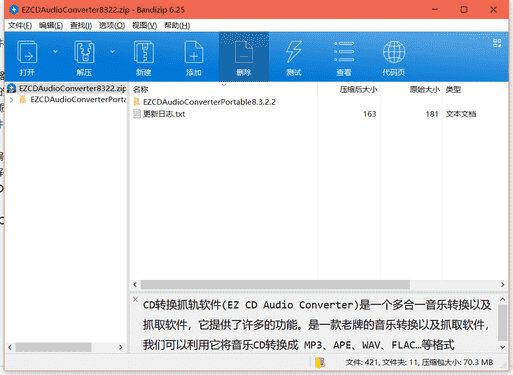This screenshot has width=513, height=375.
Task: Expand the dropdown arrow next to 打开
Action: [x=55, y=52]
